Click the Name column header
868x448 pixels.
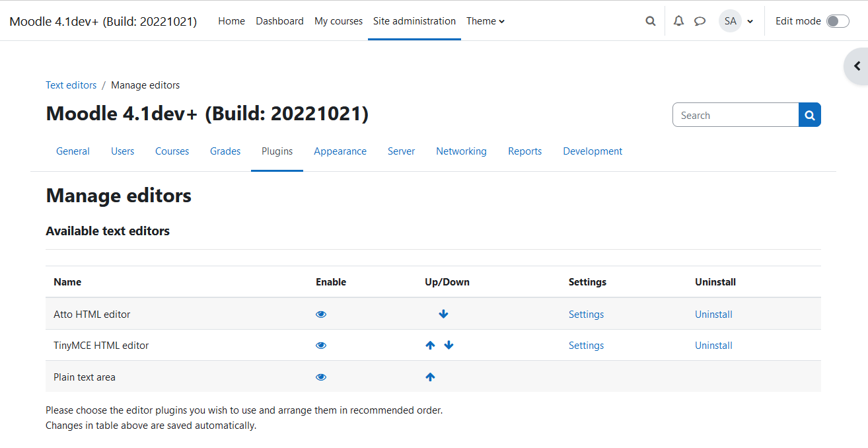67,282
